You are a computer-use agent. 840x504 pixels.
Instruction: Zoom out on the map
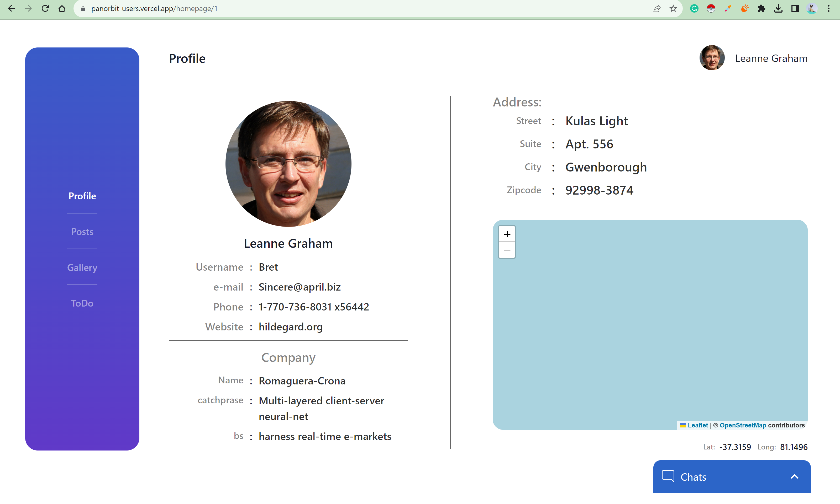click(507, 250)
